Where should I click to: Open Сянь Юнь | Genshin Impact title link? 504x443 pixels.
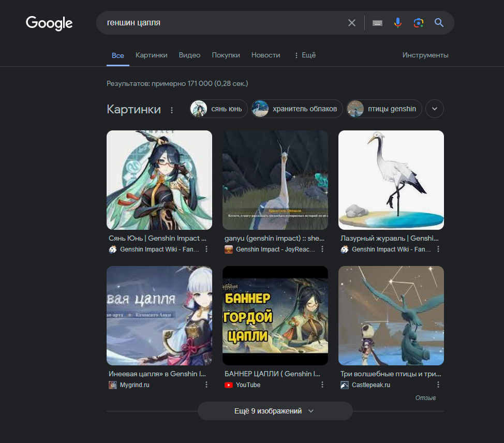click(x=157, y=238)
